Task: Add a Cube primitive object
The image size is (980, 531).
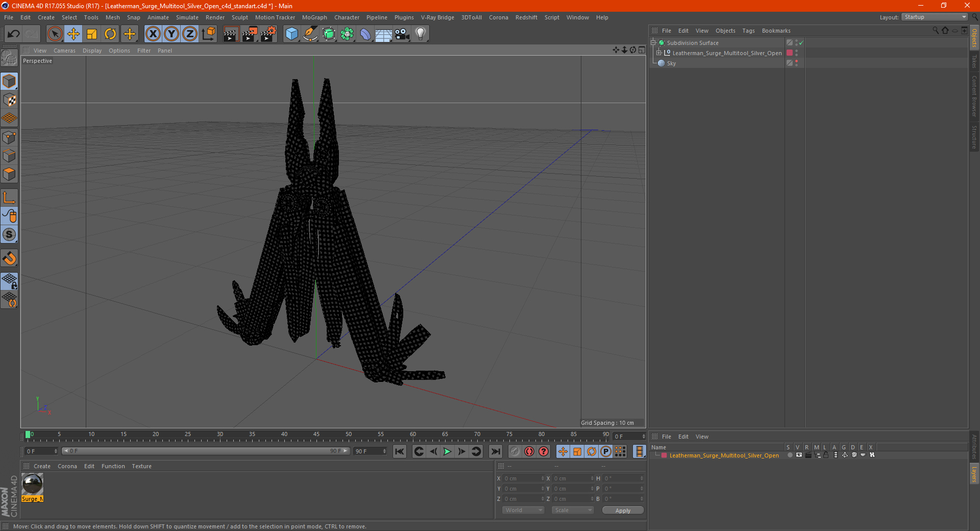Action: point(291,34)
